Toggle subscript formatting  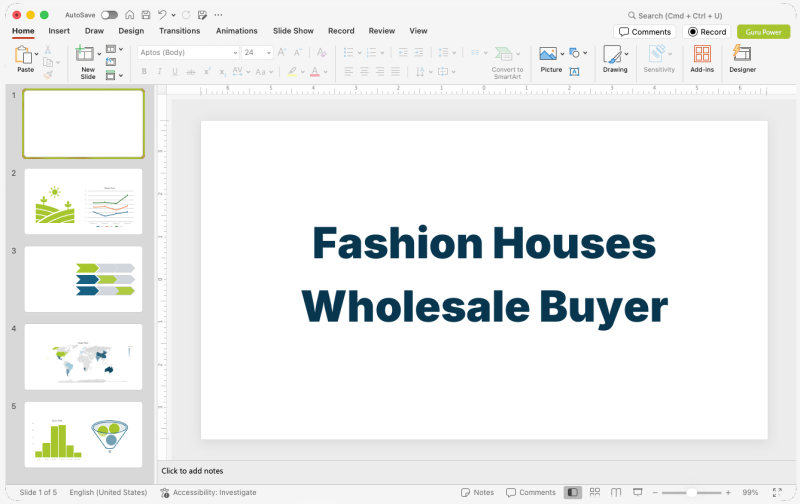(x=222, y=72)
